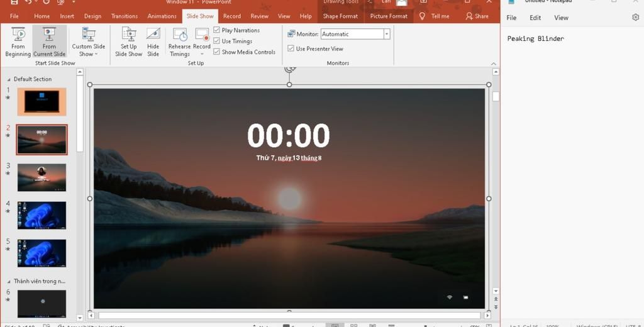Toggle Use Presenter View checkbox

coord(291,48)
